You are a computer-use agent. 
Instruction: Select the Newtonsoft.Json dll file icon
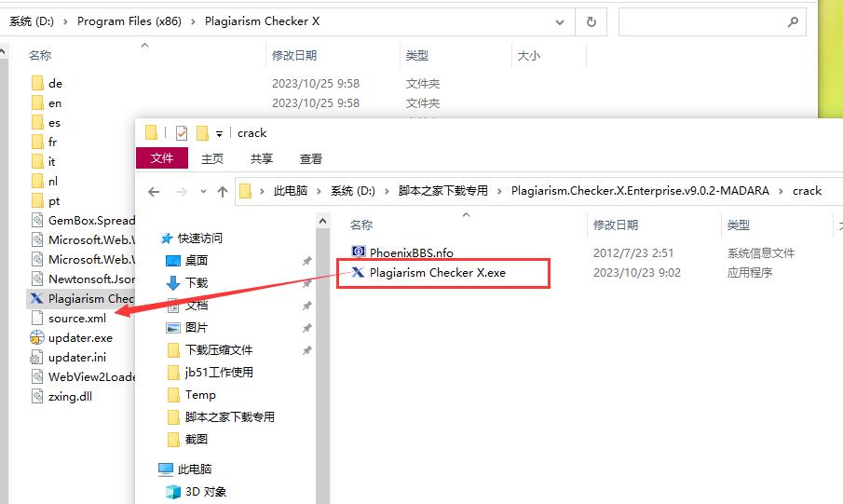point(37,279)
